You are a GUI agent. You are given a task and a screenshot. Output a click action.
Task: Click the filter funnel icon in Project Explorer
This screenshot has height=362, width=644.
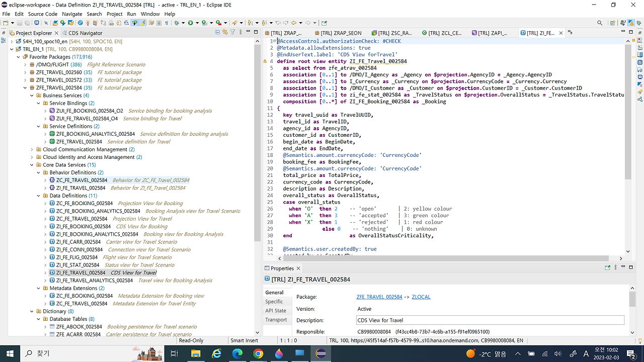point(232,32)
